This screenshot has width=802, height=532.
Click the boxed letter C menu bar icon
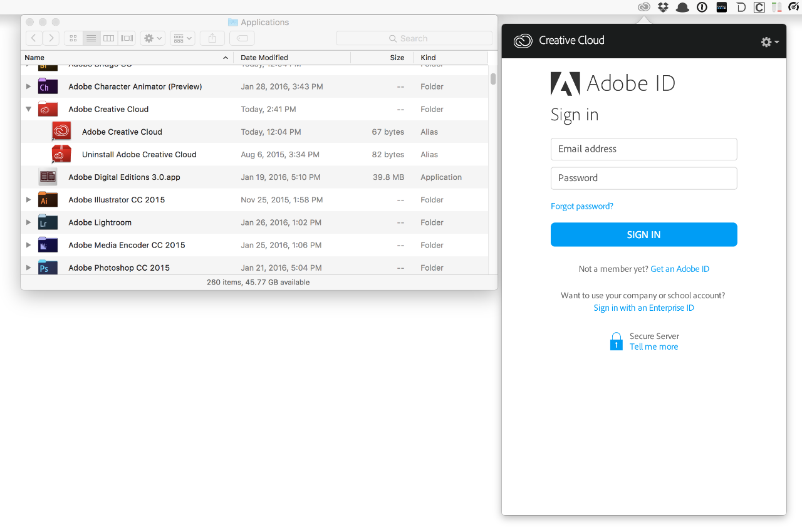[759, 8]
